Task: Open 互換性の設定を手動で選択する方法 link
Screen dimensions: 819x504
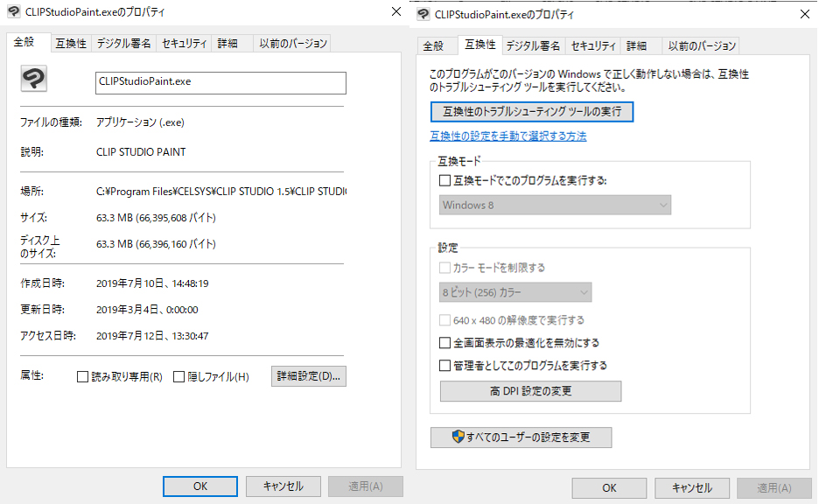Action: tap(507, 136)
